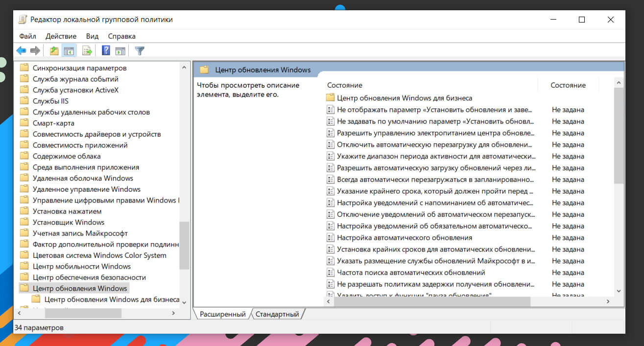The width and height of the screenshot is (644, 346).
Task: Click Не задана in Указание крайнего срока row
Action: pyautogui.click(x=568, y=191)
